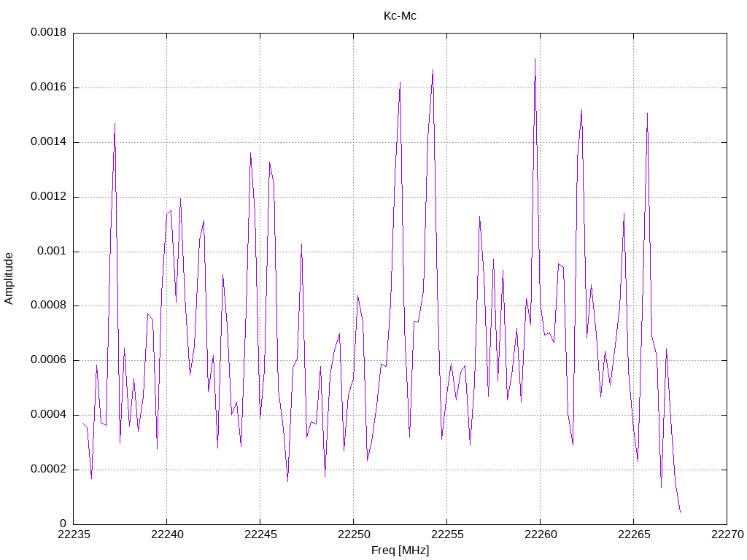The width and height of the screenshot is (747, 560).
Task: Click the Amplitude y-axis label
Action: point(9,279)
